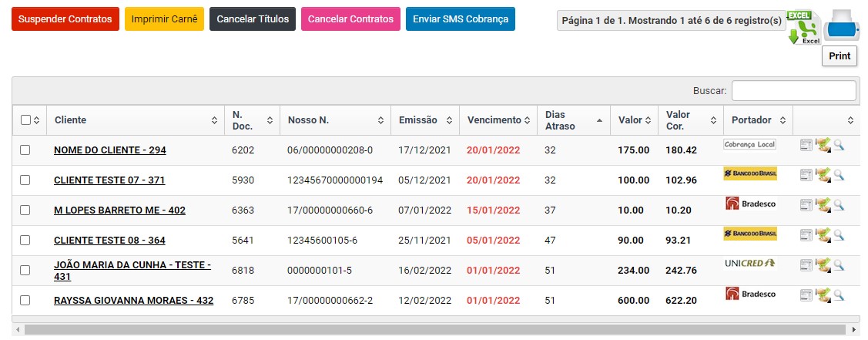Screen dimensions: 868x340
Task: Focus the Buscar search field
Action: (793, 91)
